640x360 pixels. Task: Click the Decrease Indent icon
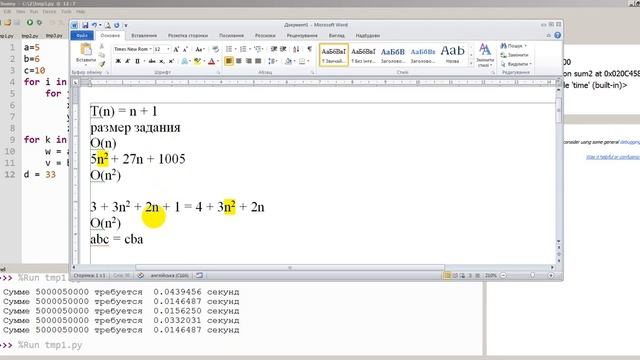tap(273, 49)
